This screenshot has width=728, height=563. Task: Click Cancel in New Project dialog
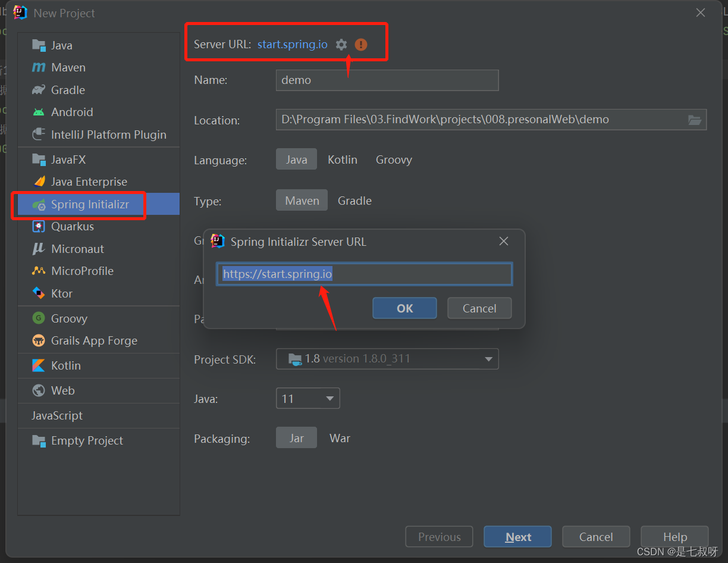(596, 537)
